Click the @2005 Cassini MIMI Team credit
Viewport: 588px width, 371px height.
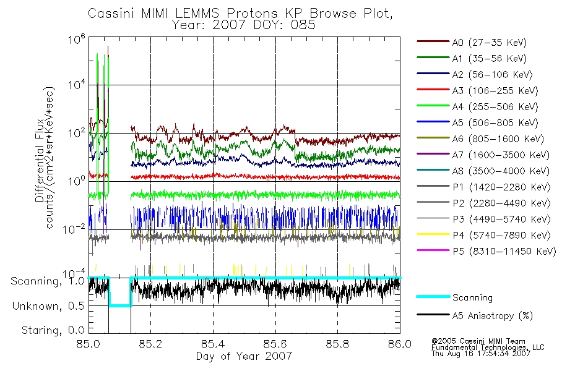coord(478,341)
